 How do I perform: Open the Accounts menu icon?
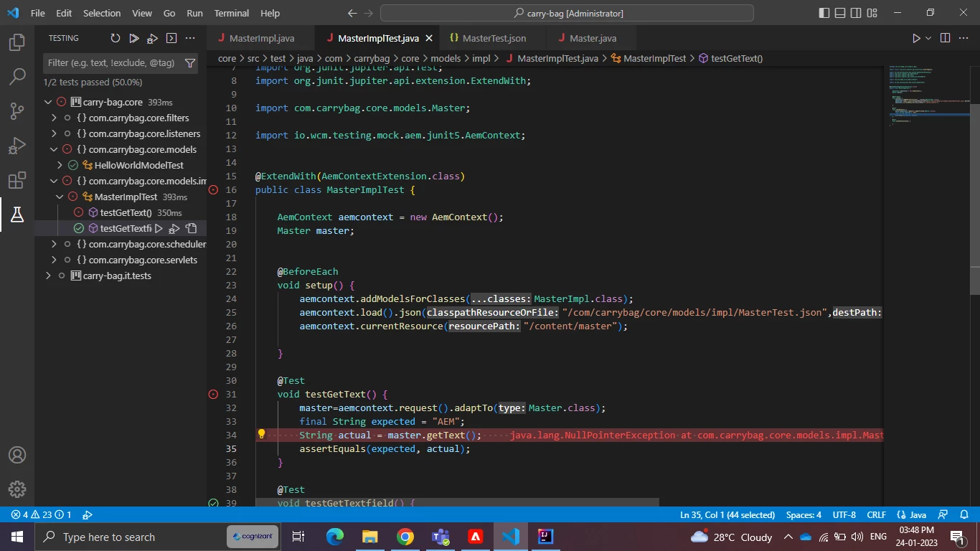[x=17, y=455]
